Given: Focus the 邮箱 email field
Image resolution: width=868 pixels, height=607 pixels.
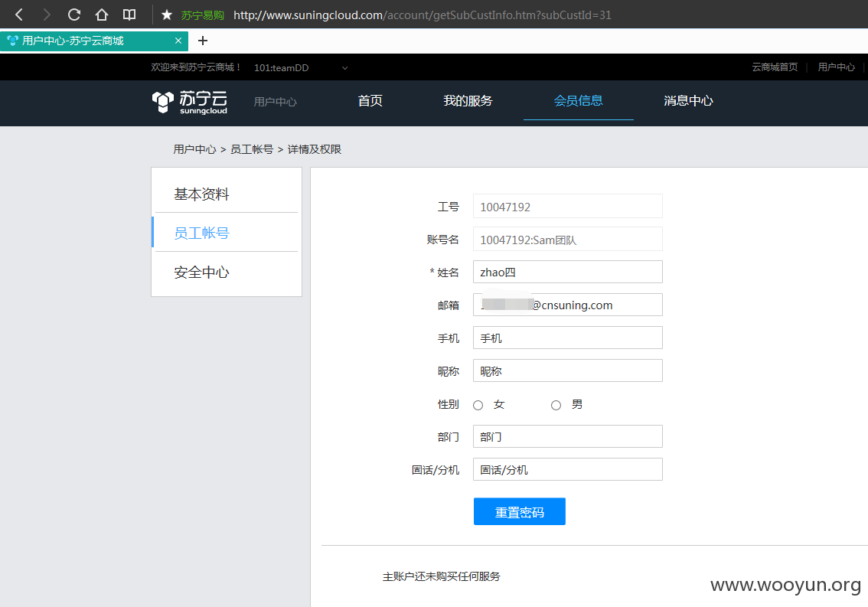Looking at the screenshot, I should pyautogui.click(x=567, y=305).
